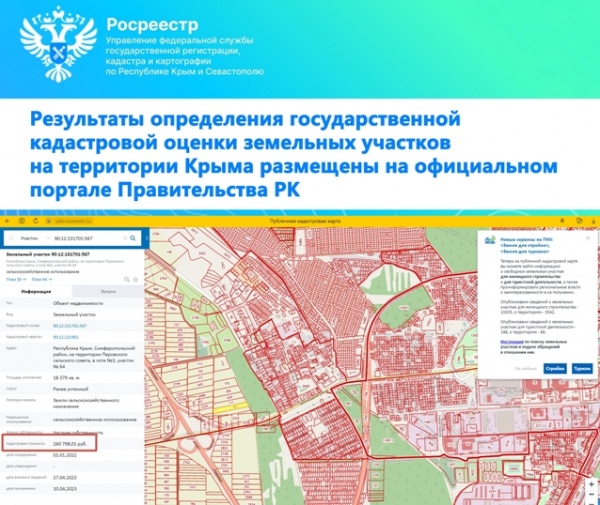
Task: Clear the search field with X
Action: tap(125, 238)
